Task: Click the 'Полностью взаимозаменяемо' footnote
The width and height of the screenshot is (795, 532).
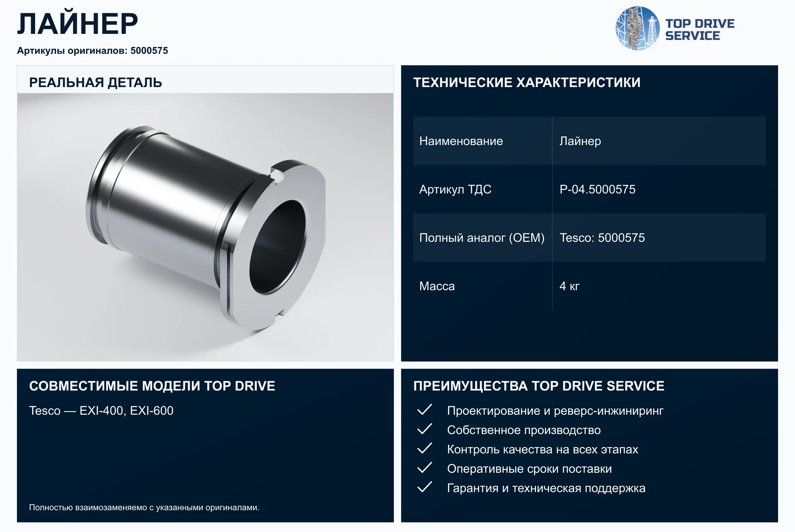Action: pos(144,508)
